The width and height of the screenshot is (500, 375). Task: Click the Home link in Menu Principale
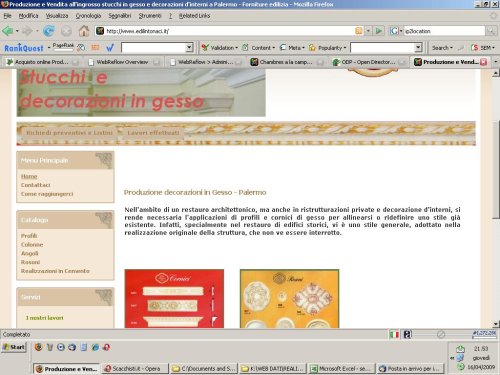[x=29, y=176]
